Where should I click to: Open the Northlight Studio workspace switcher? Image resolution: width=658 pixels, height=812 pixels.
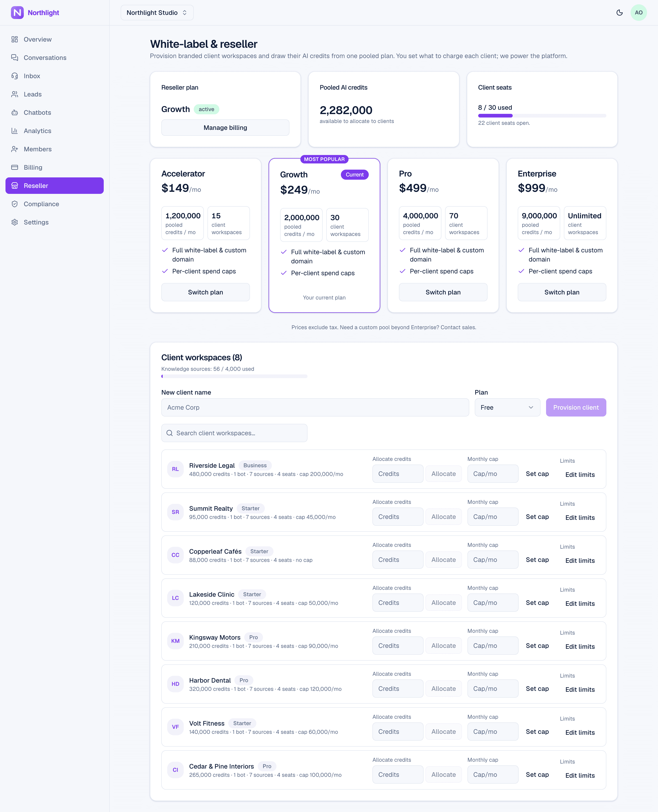tap(157, 13)
